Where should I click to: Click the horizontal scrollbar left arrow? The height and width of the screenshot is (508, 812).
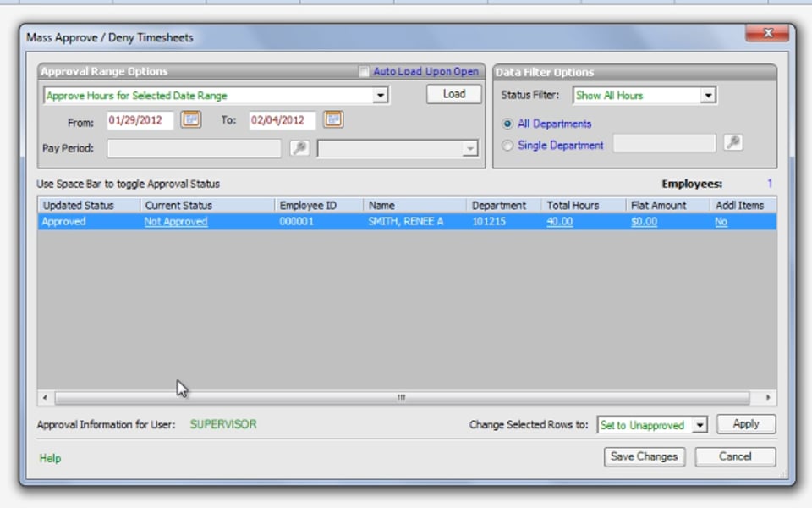(46, 398)
